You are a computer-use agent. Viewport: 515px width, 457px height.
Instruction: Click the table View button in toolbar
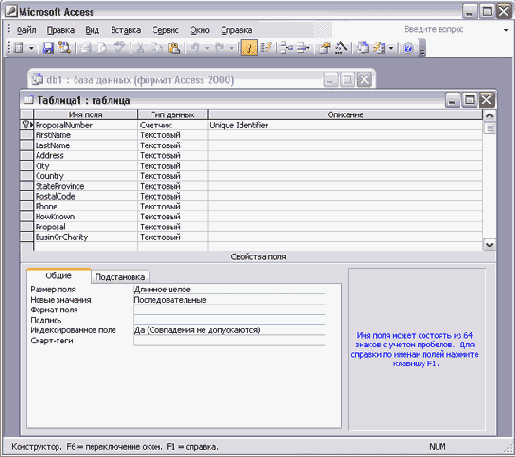point(19,48)
